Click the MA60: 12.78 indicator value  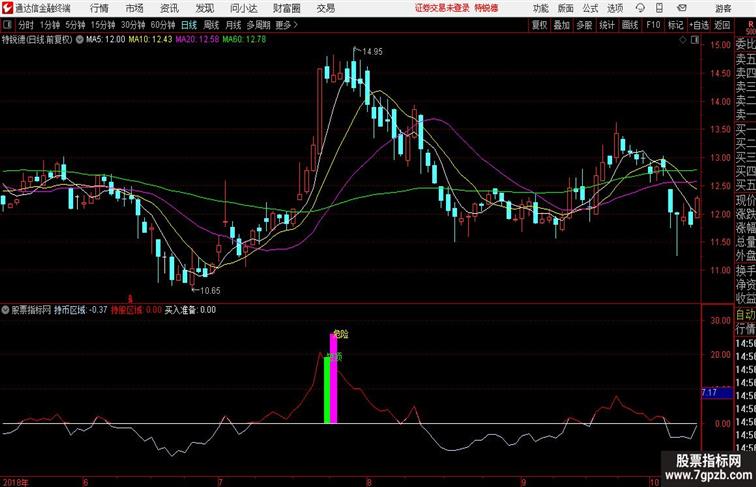(x=244, y=40)
